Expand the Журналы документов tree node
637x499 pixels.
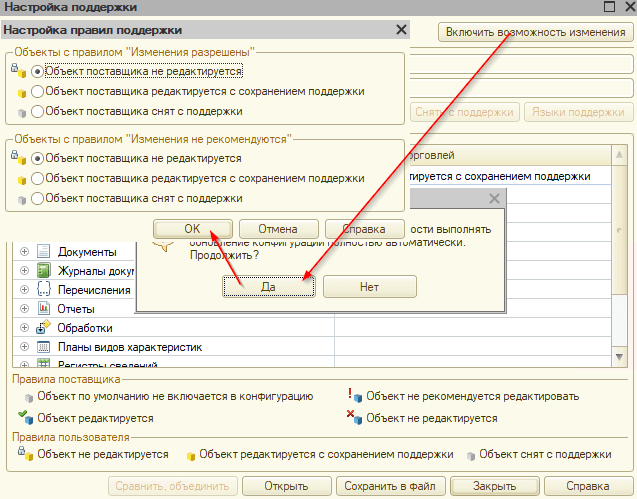pos(24,271)
